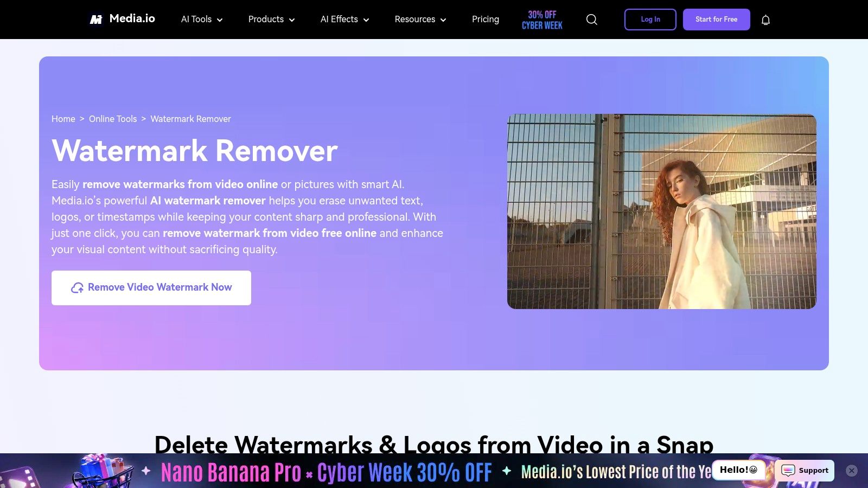This screenshot has width=868, height=488.
Task: Click Remove Video Watermark Now button
Action: 151,288
